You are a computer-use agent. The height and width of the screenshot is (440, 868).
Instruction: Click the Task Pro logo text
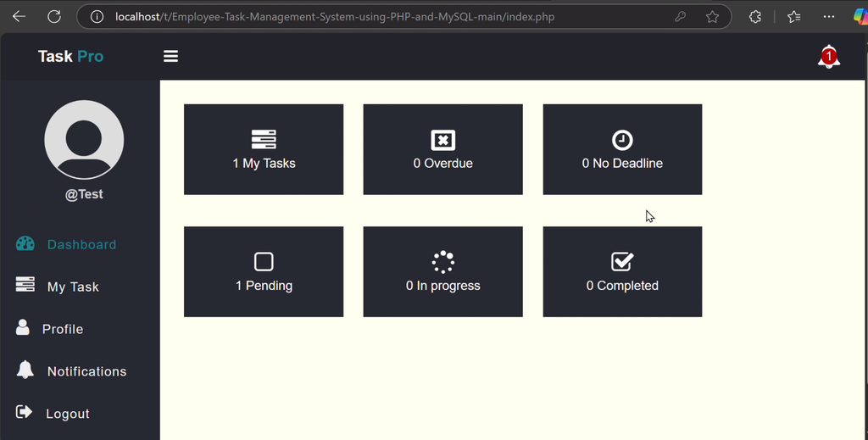pos(71,56)
